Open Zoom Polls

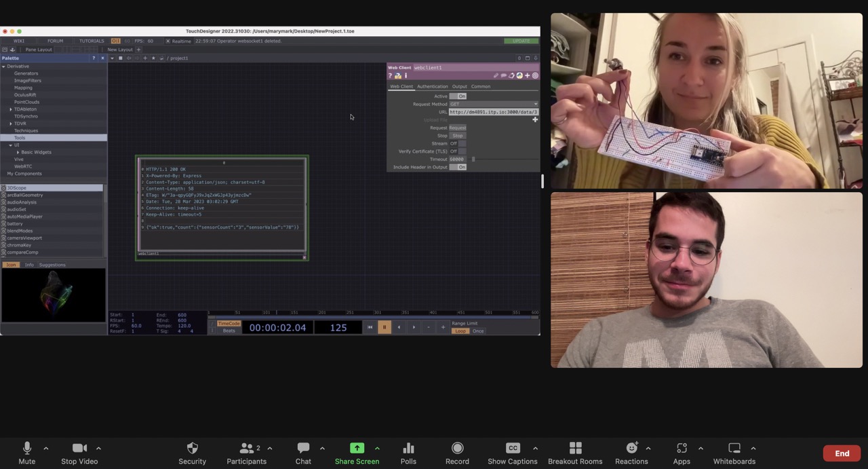click(408, 453)
